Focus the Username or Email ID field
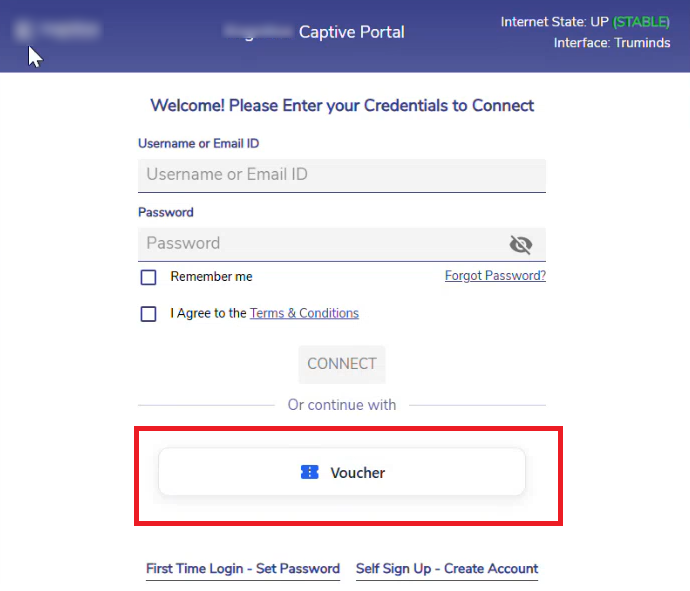This screenshot has width=690, height=591. pyautogui.click(x=341, y=175)
